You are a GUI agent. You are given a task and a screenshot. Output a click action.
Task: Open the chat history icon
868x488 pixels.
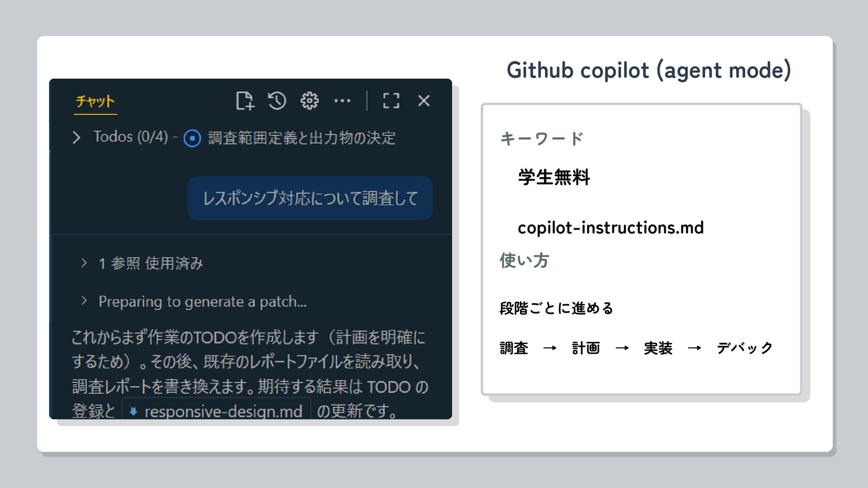277,101
